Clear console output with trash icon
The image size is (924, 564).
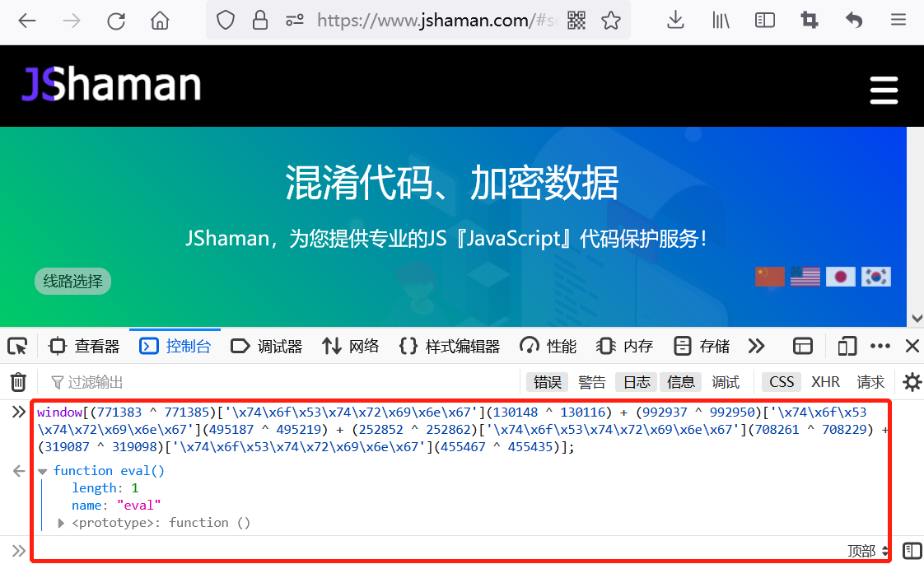click(18, 382)
